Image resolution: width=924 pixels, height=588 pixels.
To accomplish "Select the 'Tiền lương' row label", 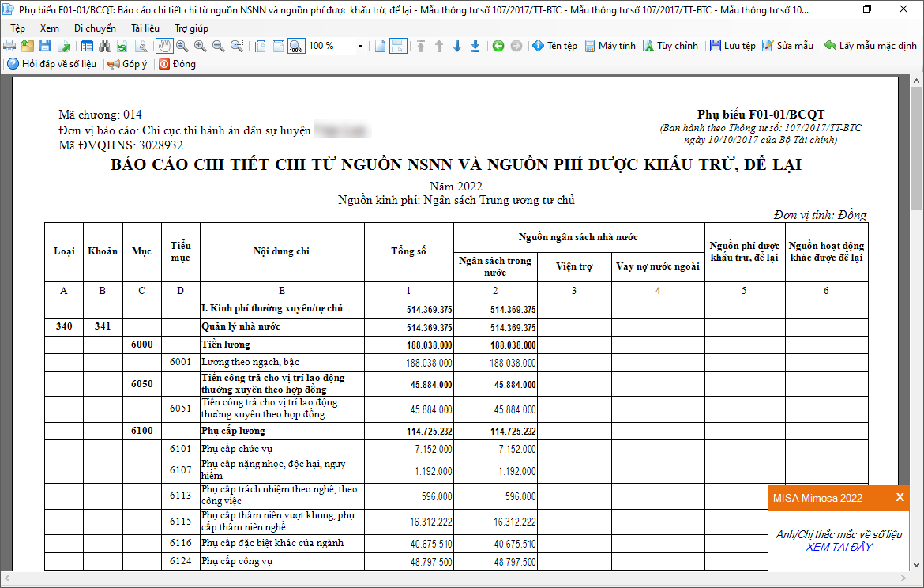I will click(226, 345).
